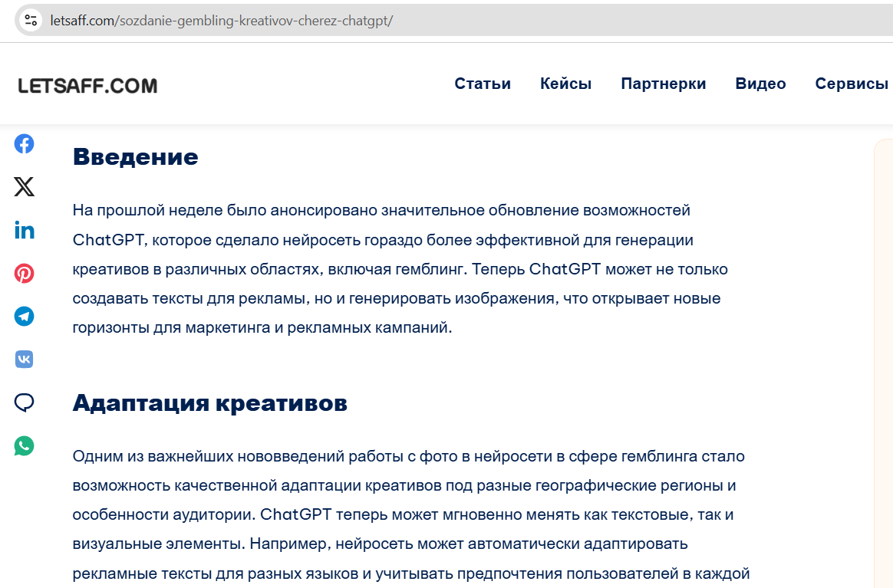Click the Введение heading
This screenshot has width=893, height=588.
tap(136, 156)
